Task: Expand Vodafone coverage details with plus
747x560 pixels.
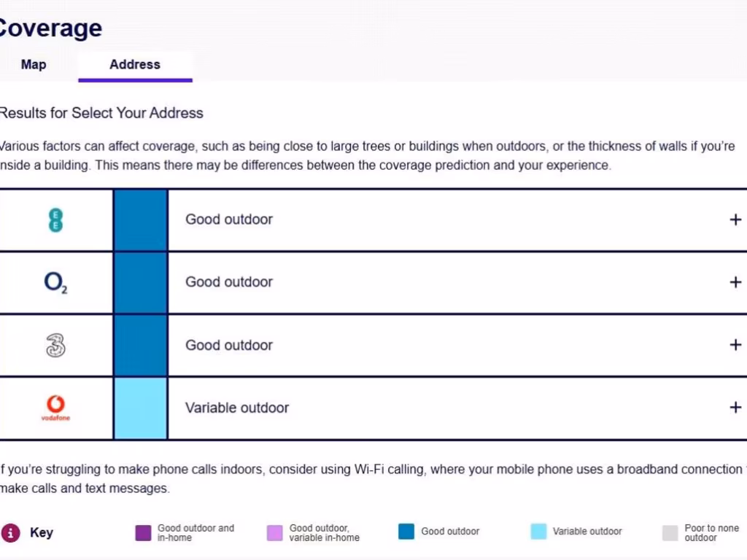Action: click(735, 408)
